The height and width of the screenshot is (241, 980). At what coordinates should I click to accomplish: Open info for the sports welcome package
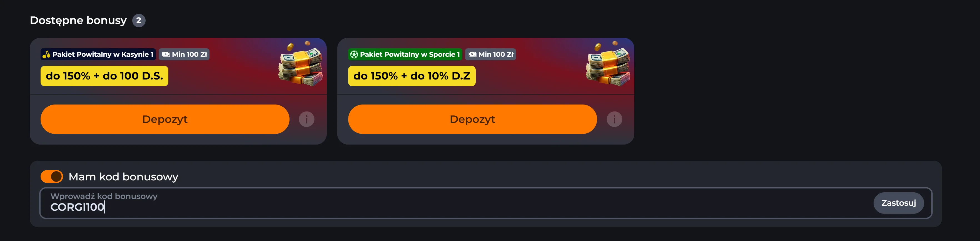(614, 119)
